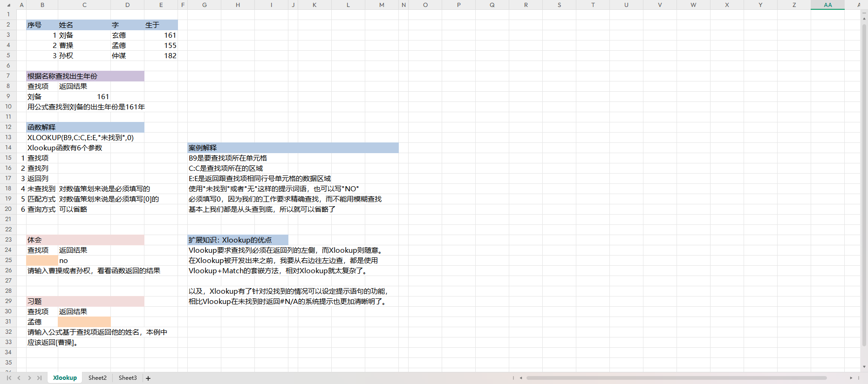Open the Sheet3 tab
Viewport: 868px width, 384px height.
128,378
